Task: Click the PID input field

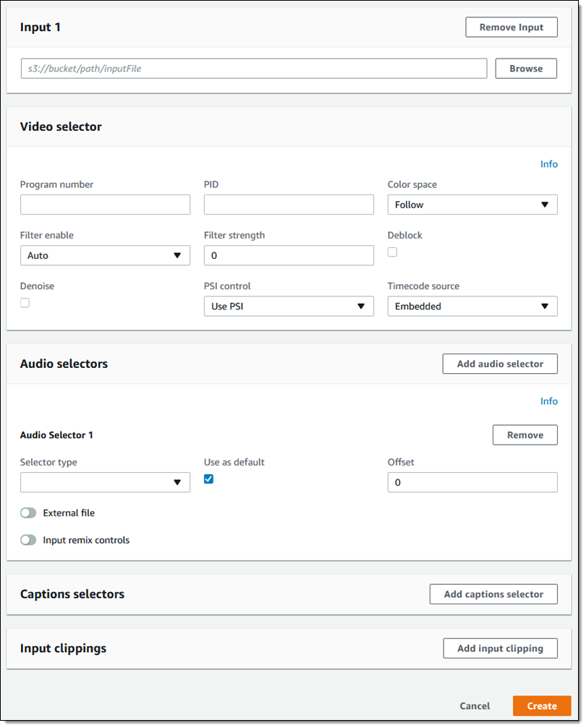Action: [x=289, y=205]
